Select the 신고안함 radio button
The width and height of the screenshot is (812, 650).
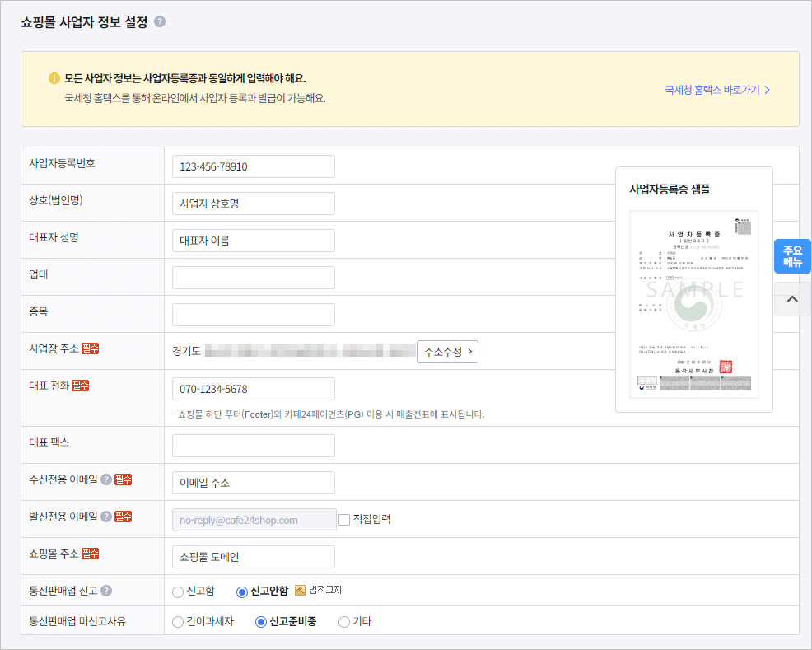coord(242,592)
